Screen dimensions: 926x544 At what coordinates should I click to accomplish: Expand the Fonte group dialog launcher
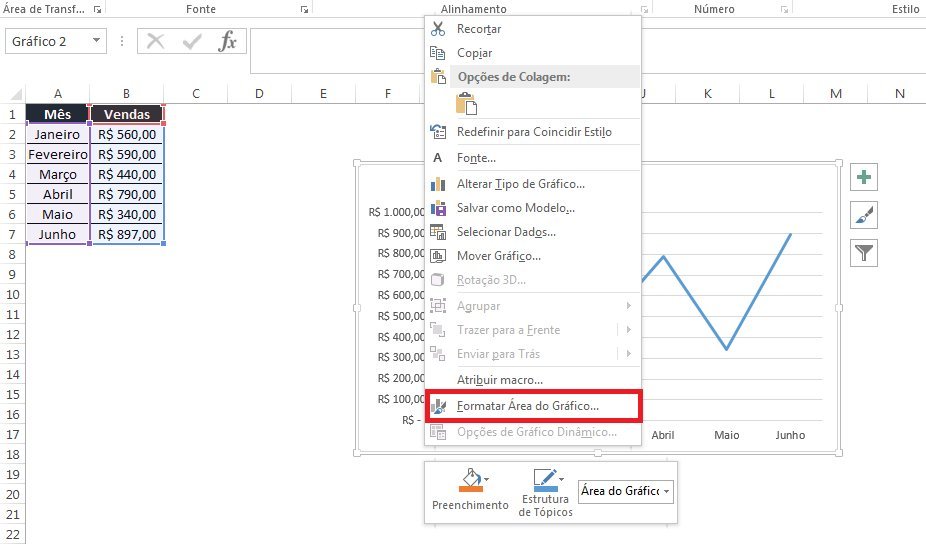pos(304,9)
